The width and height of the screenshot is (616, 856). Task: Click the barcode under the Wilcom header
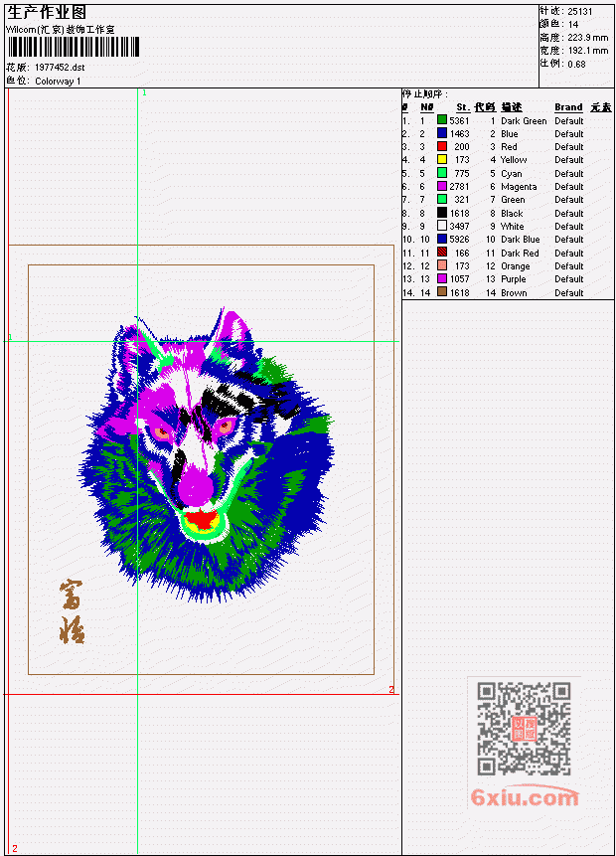[74, 47]
